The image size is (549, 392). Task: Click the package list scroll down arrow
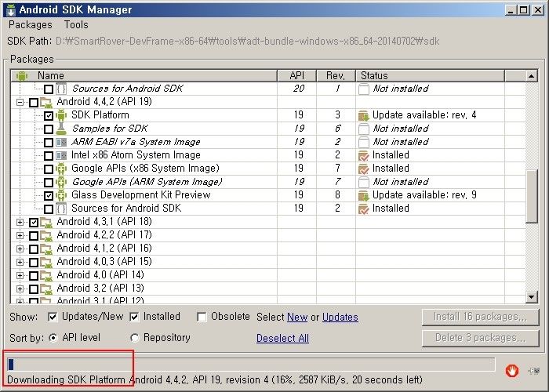[x=532, y=297]
